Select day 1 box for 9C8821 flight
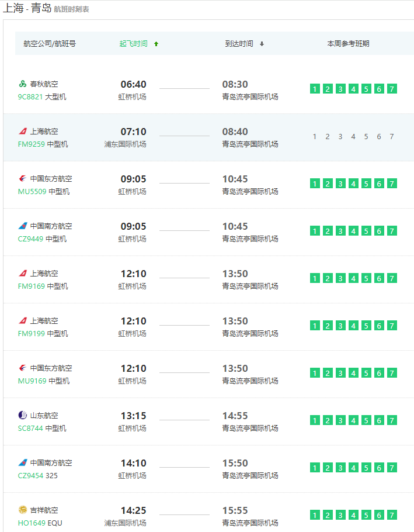 pos(315,89)
